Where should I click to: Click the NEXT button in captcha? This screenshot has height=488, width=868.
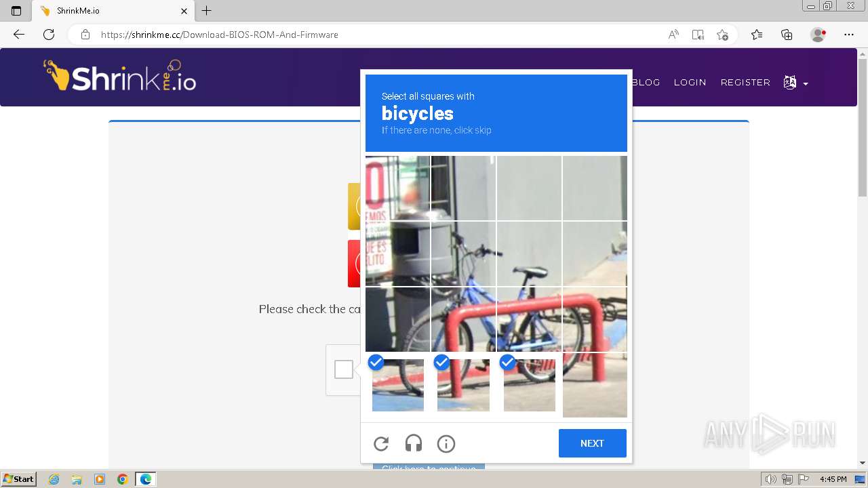coord(592,443)
